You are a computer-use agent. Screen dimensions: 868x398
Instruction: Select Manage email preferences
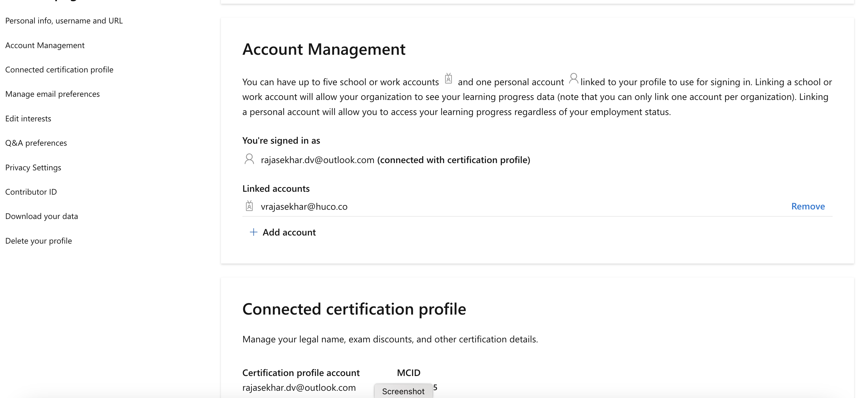(52, 94)
